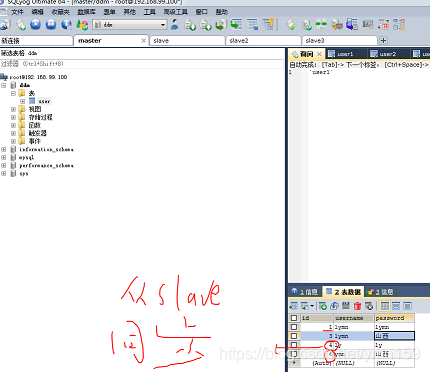
Task: Close the master connection tab
Action: coord(144,41)
